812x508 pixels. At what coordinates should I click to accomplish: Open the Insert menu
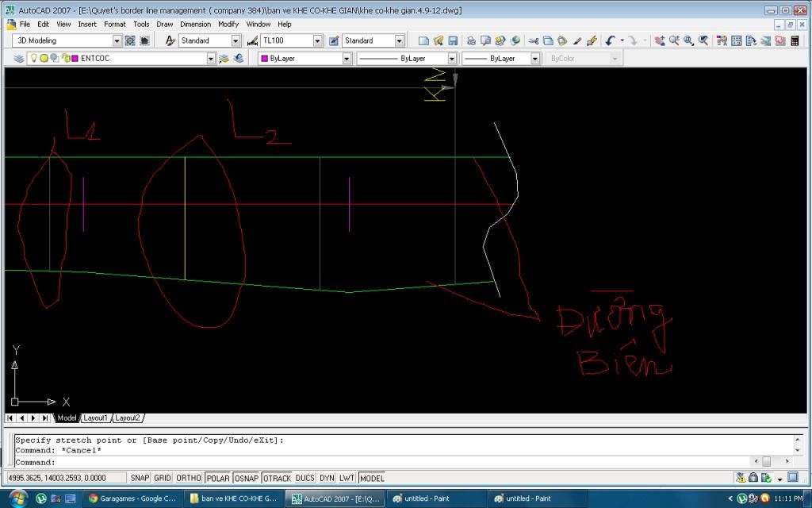tap(87, 24)
